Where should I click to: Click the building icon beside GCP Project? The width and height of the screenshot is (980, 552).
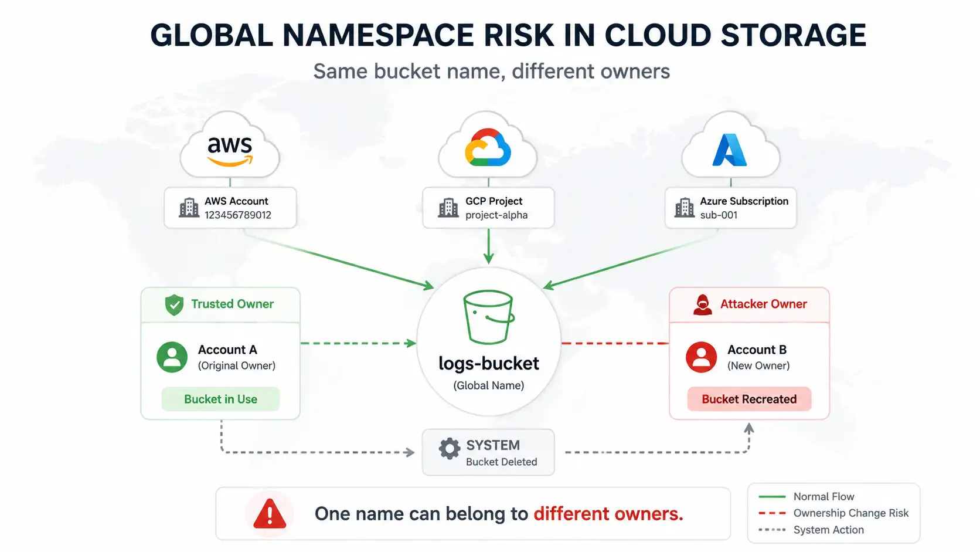click(448, 208)
